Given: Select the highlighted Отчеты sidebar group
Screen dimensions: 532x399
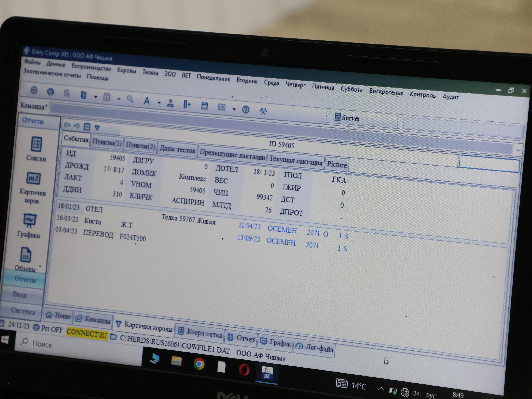Looking at the screenshot, I should point(25,279).
